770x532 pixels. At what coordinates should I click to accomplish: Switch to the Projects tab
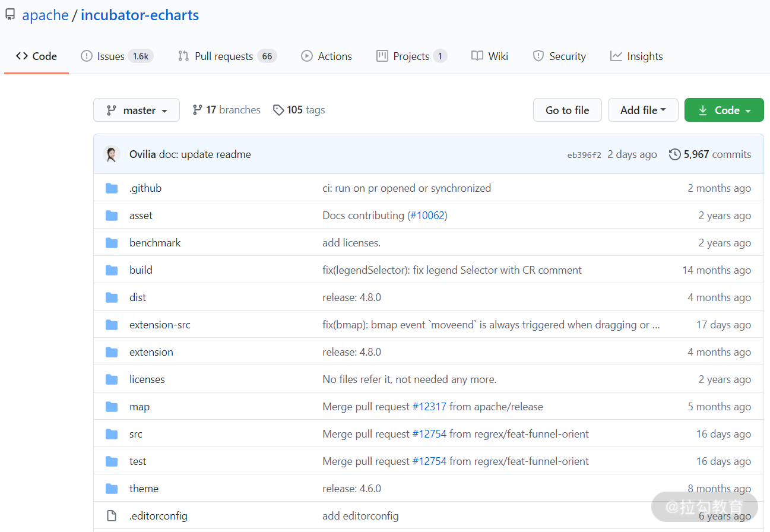411,56
